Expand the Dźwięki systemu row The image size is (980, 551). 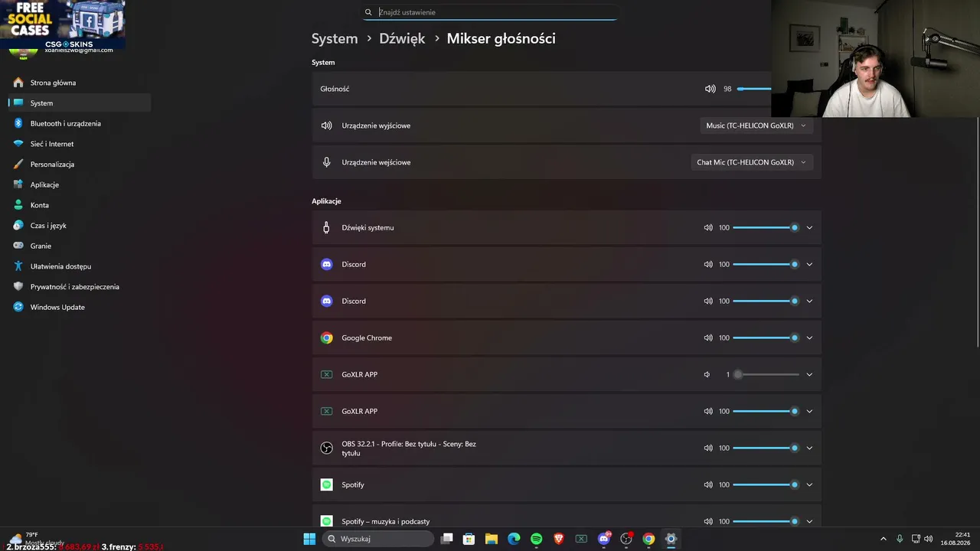809,227
